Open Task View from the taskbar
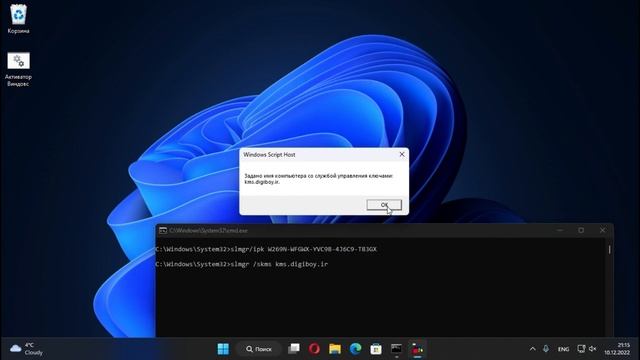 click(294, 349)
